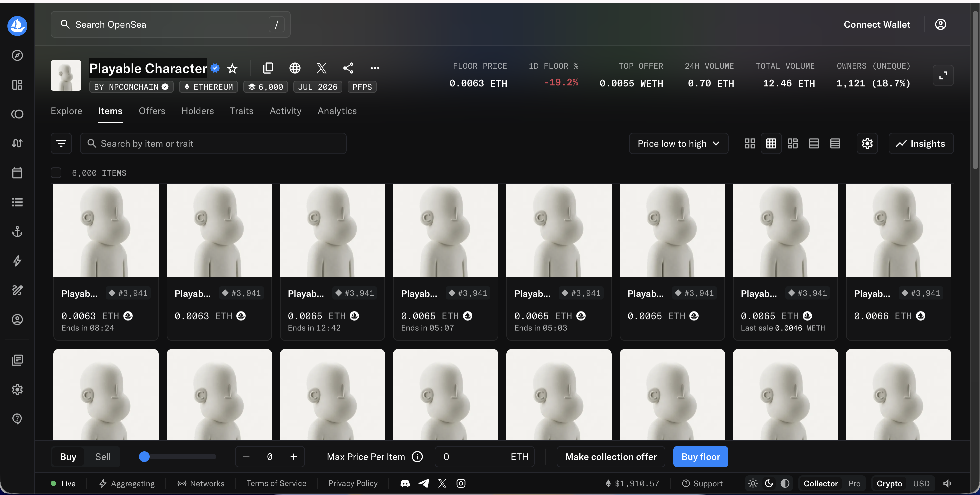
Task: Switch to dark theme moon icon
Action: (x=769, y=484)
